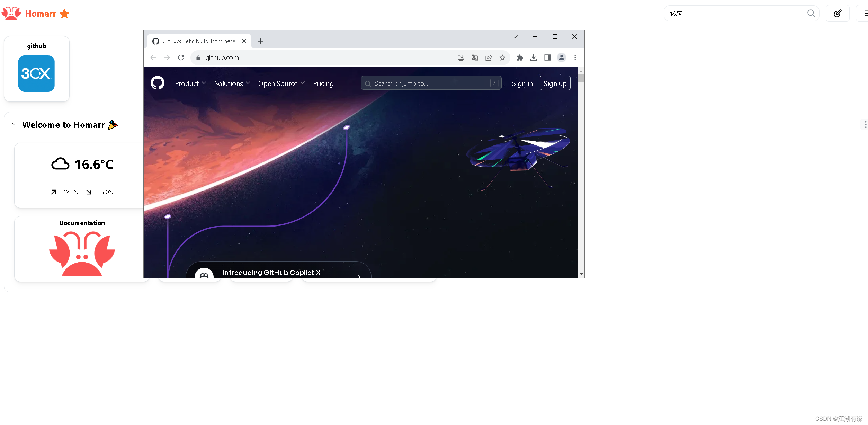This screenshot has width=868, height=425.
Task: Click the browser reload icon
Action: [x=181, y=57]
